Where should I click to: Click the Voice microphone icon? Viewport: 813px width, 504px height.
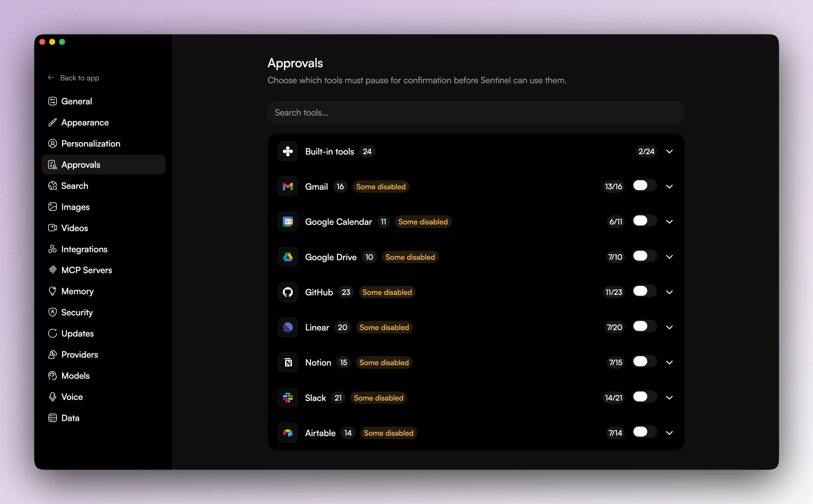click(x=52, y=397)
